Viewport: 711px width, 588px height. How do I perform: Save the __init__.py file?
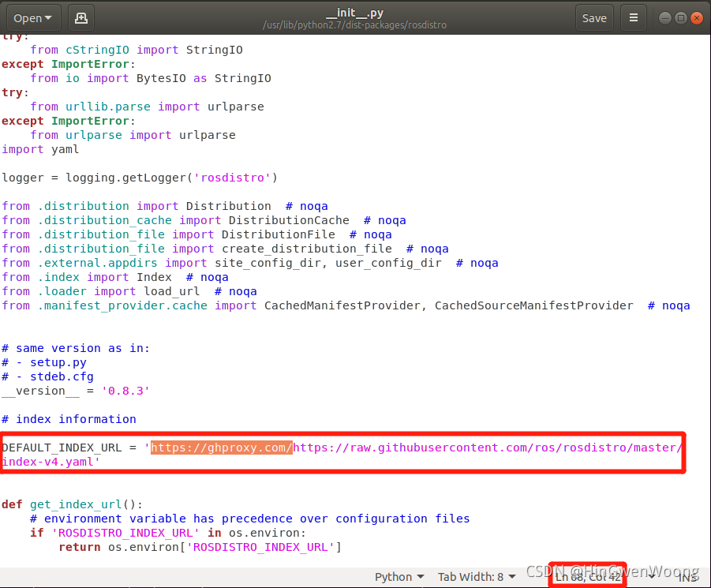(x=594, y=18)
